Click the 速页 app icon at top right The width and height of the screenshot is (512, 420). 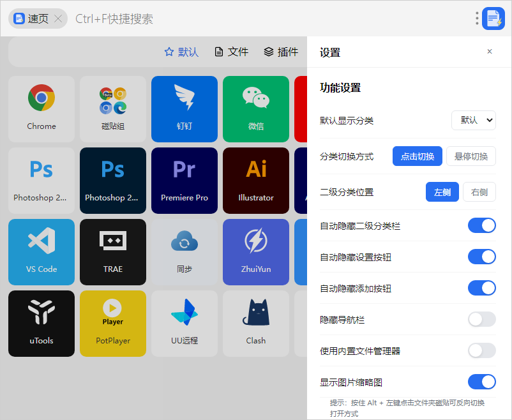point(493,19)
